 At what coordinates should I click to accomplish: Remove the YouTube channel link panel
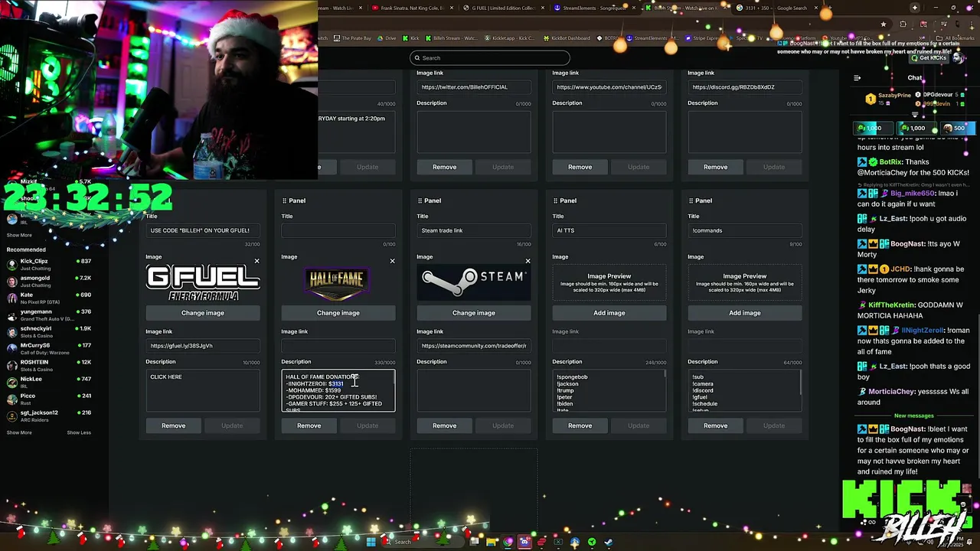tap(580, 167)
